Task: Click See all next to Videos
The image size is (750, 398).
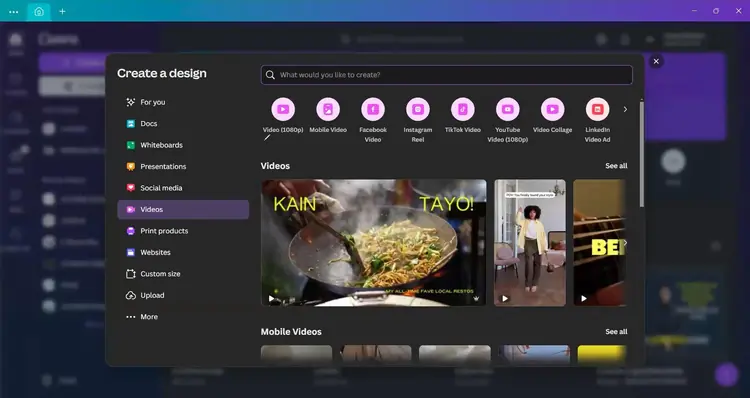Action: pos(616,166)
